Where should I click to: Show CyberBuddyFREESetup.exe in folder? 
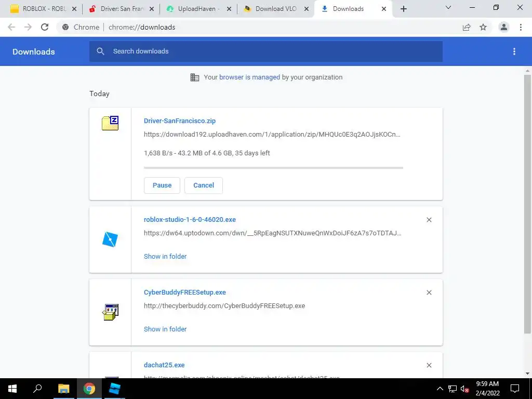pos(165,329)
